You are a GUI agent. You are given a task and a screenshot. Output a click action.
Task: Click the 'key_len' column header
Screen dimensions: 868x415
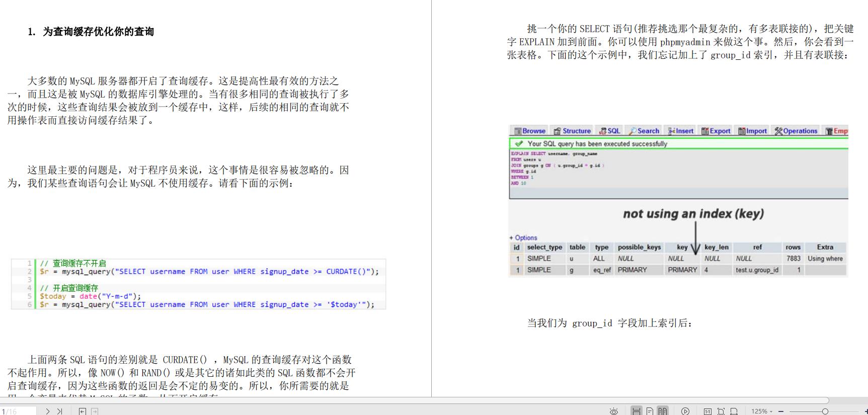[x=717, y=247]
